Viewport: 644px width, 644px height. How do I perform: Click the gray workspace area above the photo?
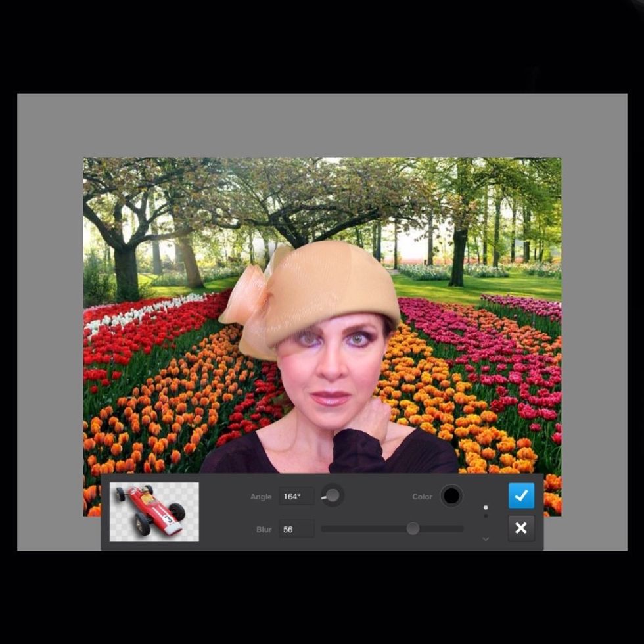pos(322,125)
